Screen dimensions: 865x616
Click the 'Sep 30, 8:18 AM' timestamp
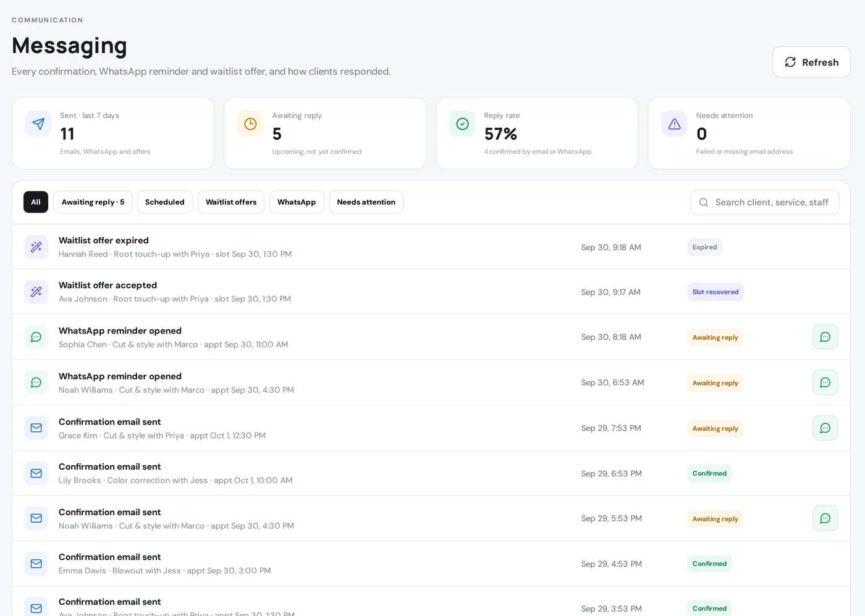(611, 337)
